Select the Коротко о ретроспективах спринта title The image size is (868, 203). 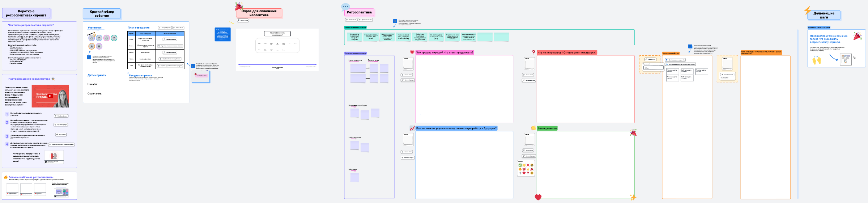tap(26, 13)
